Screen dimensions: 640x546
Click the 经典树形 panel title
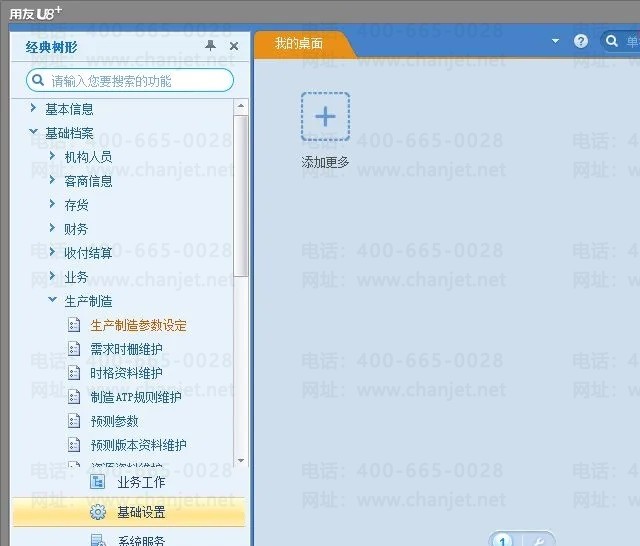tap(51, 47)
